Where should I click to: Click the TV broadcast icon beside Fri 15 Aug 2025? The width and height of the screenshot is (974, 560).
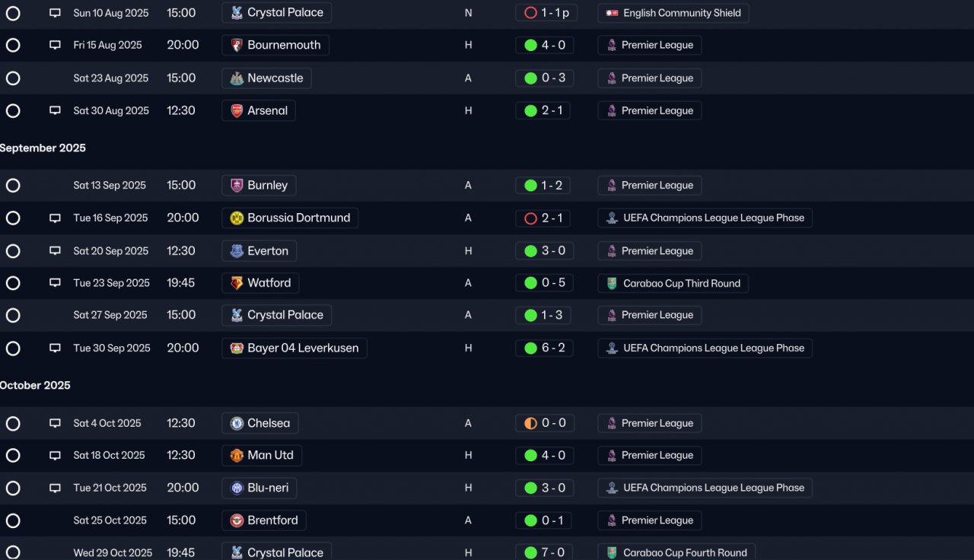[55, 45]
